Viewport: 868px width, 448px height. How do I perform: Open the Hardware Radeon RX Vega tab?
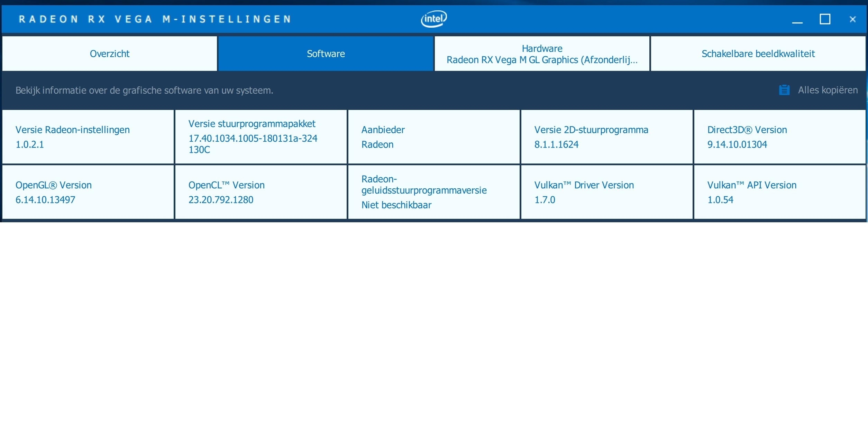tap(542, 54)
